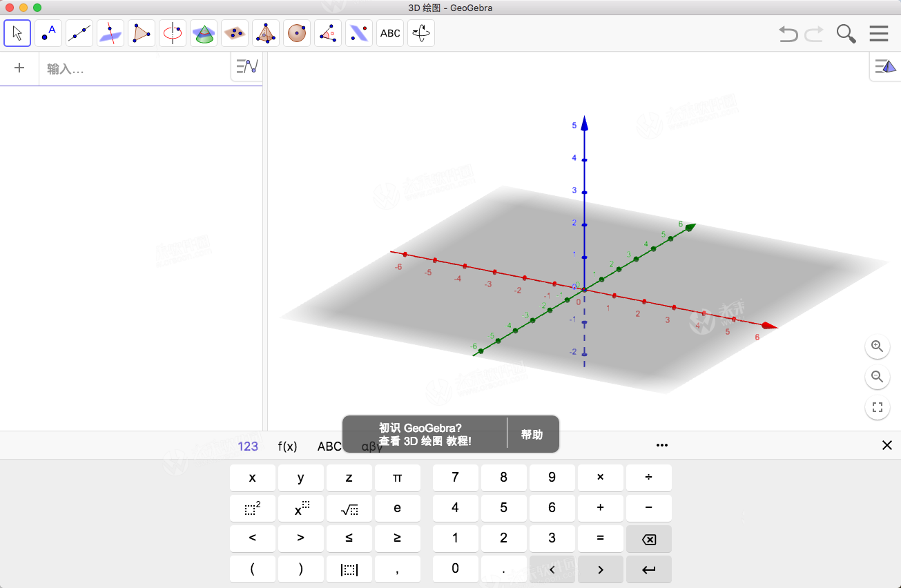Tap the π key
The image size is (901, 588).
pyautogui.click(x=398, y=478)
